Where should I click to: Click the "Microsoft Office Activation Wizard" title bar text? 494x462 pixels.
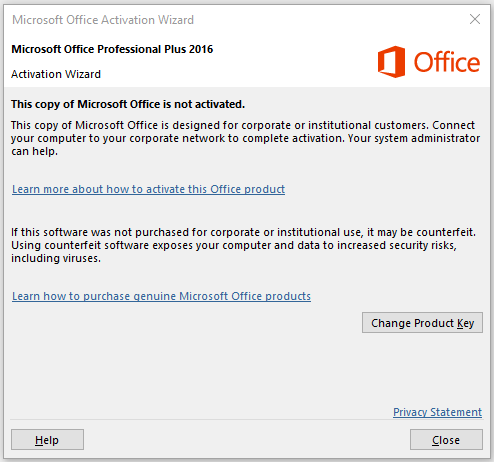coord(103,20)
